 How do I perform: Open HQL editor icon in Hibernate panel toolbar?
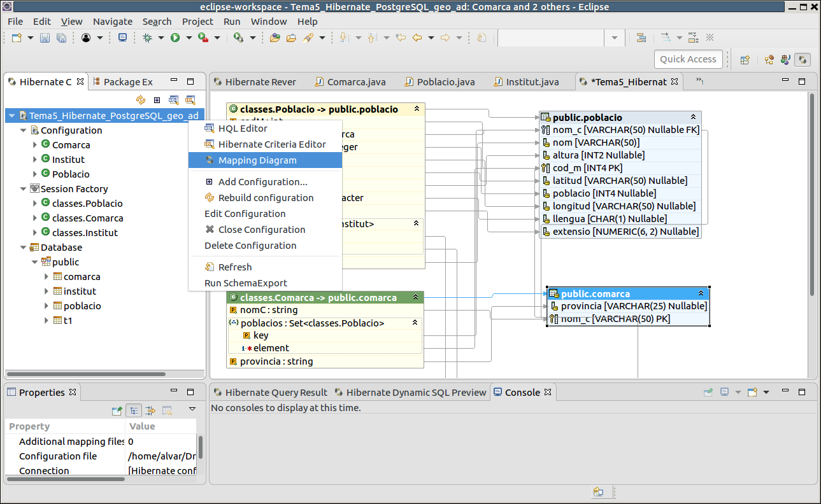tap(173, 100)
